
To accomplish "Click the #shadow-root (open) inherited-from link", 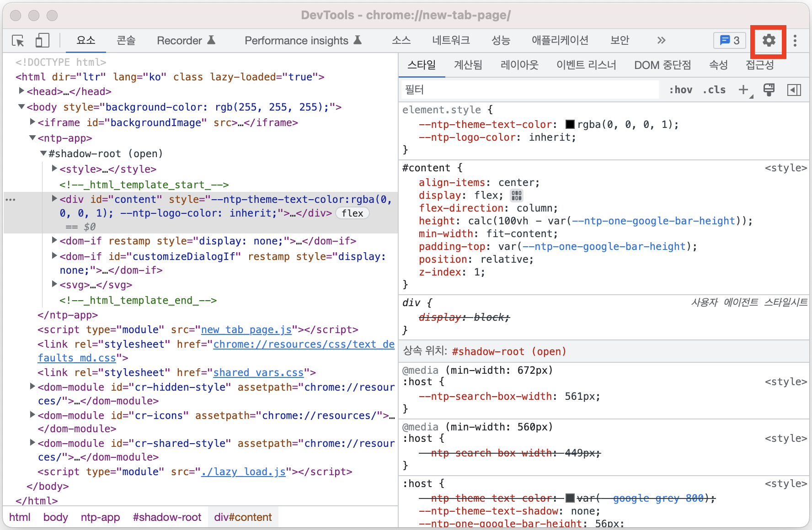I will (509, 352).
